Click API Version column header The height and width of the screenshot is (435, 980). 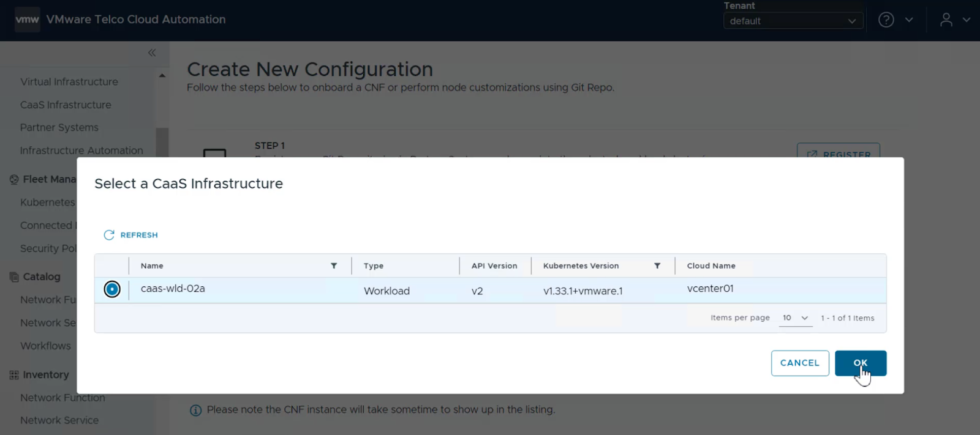(494, 266)
